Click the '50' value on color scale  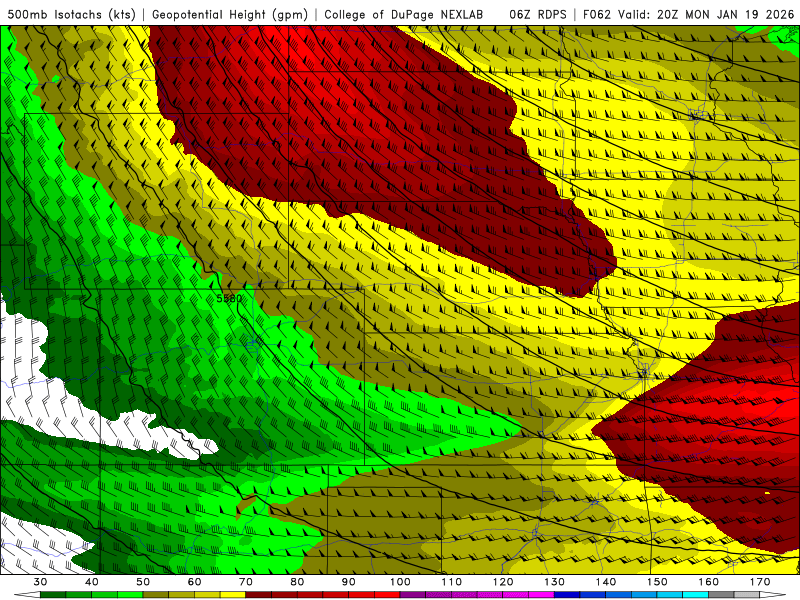143,582
